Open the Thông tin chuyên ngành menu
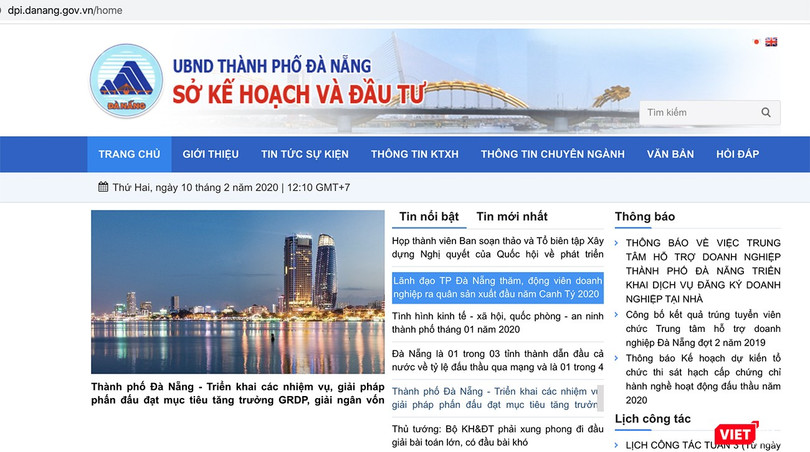Screen dimensions: 810x452 tap(552, 154)
